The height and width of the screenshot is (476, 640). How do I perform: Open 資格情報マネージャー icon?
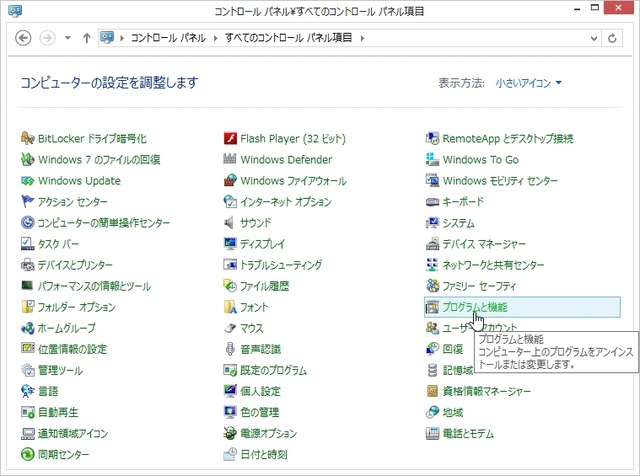[432, 391]
